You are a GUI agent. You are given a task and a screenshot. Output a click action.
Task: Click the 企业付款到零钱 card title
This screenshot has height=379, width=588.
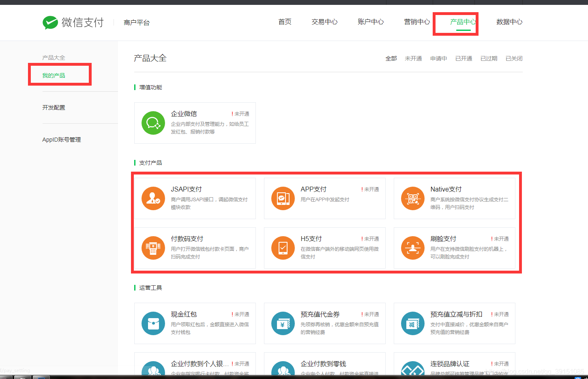[x=323, y=364]
